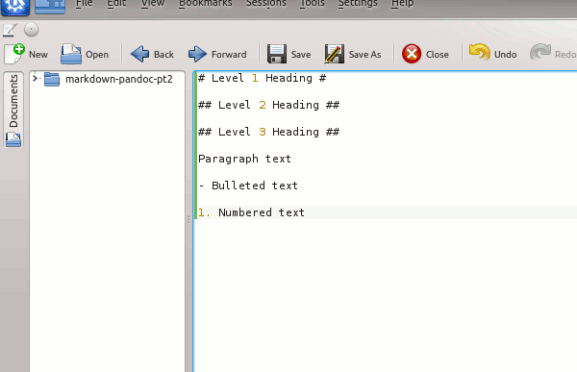Click the KDE application icon at top-left

click(x=15, y=7)
